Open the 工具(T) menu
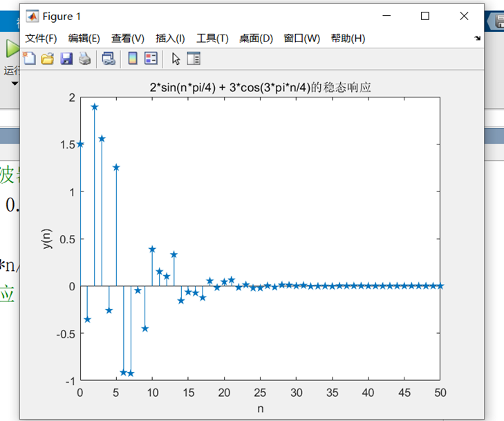Screen dimensions: 504x421 tap(212, 39)
